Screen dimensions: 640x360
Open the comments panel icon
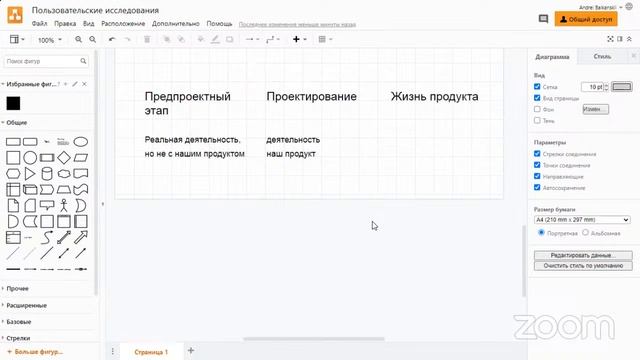point(543,19)
